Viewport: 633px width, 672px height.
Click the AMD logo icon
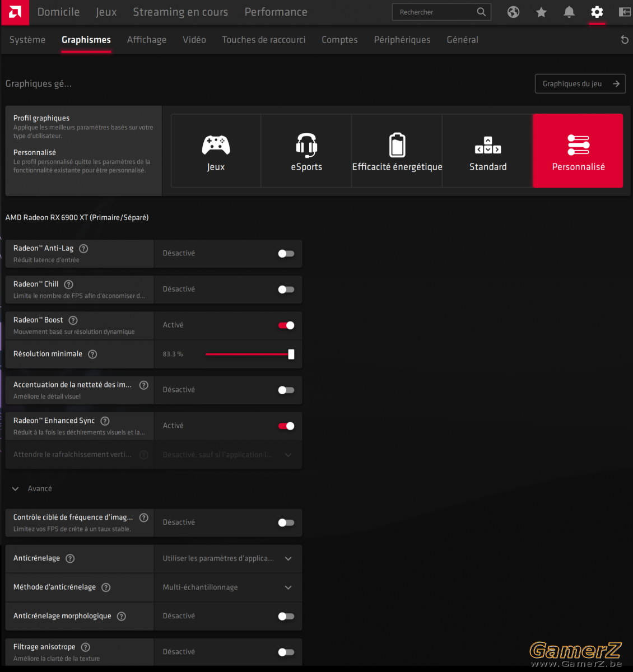pos(15,12)
